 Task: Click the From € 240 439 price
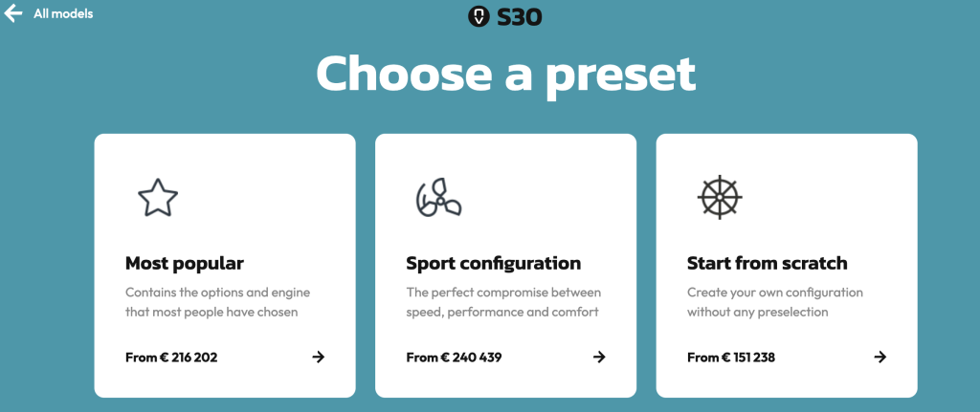(x=455, y=358)
